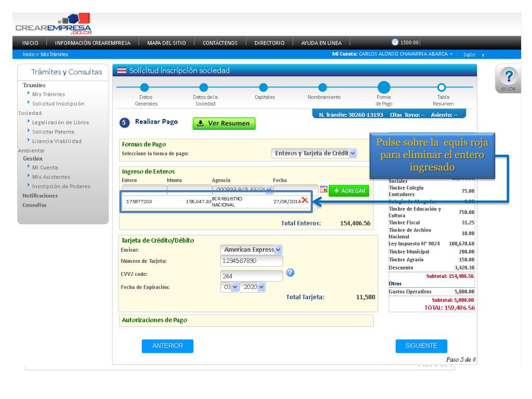The image size is (532, 399).
Task: Open Legalización de Libros in sidebar
Action: pyautogui.click(x=60, y=123)
